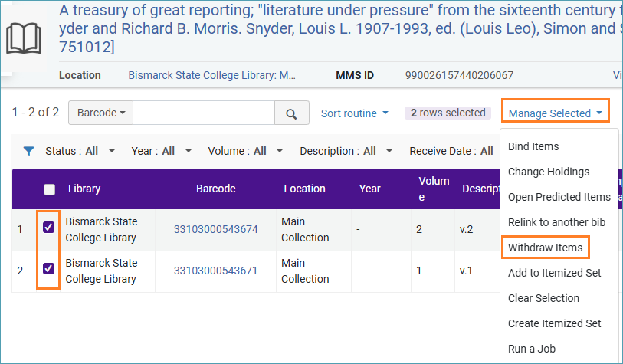Open barcode link 33103000543674
Screen dimensions: 623x364
[216, 229]
